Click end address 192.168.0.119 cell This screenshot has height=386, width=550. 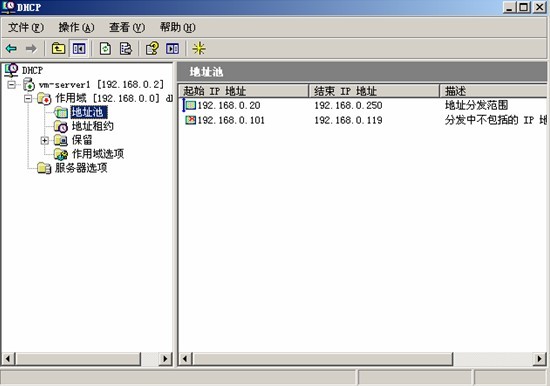click(x=348, y=120)
